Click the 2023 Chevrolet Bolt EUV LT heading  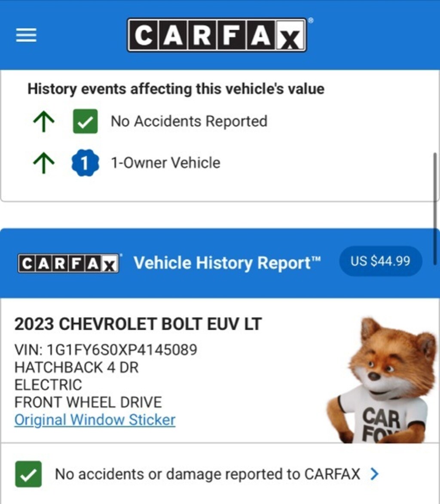[138, 324]
